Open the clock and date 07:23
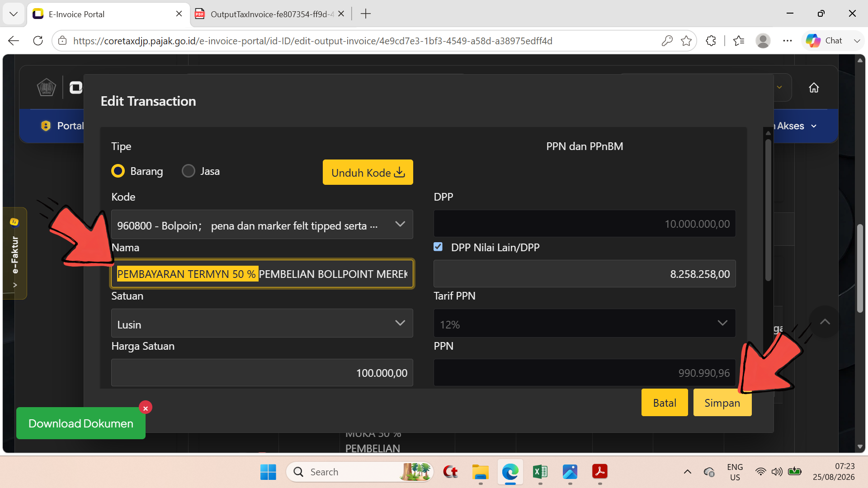 [x=834, y=472]
